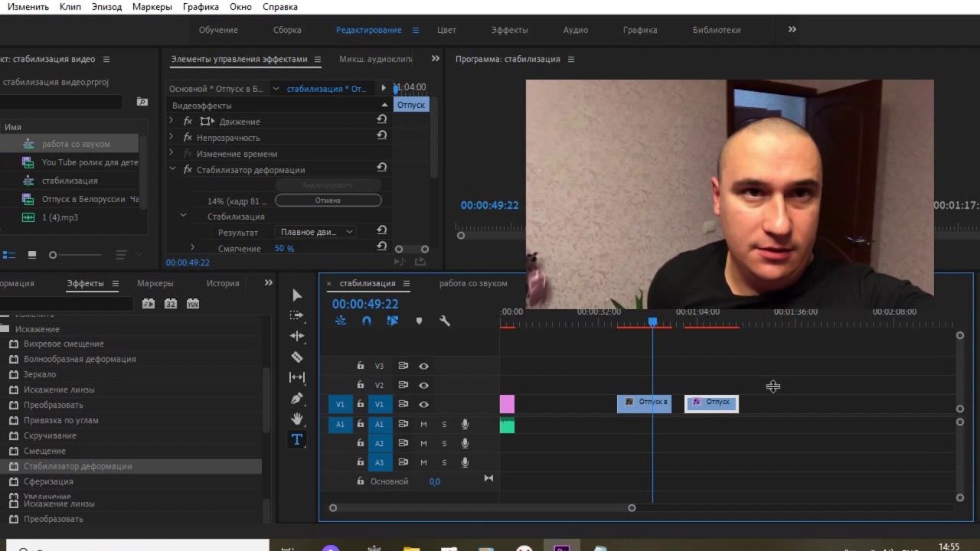This screenshot has height=551, width=980.
Task: Reset the Непрозрачность effect
Action: point(382,135)
